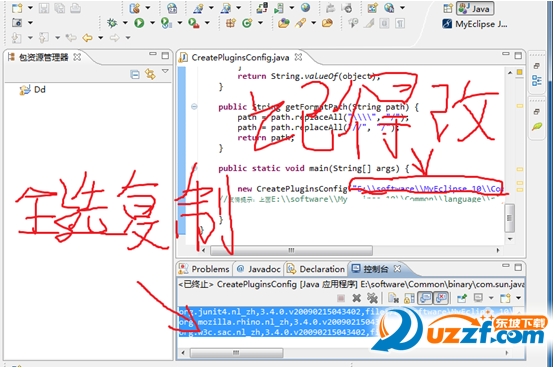The height and width of the screenshot is (368, 555).
Task: Switch to the Problems tab
Action: (x=205, y=269)
